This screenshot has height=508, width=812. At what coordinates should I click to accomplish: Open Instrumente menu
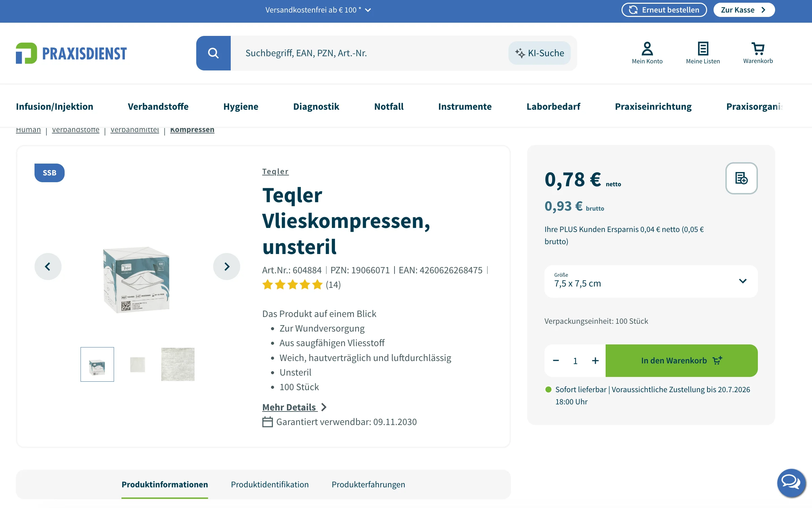tap(465, 106)
